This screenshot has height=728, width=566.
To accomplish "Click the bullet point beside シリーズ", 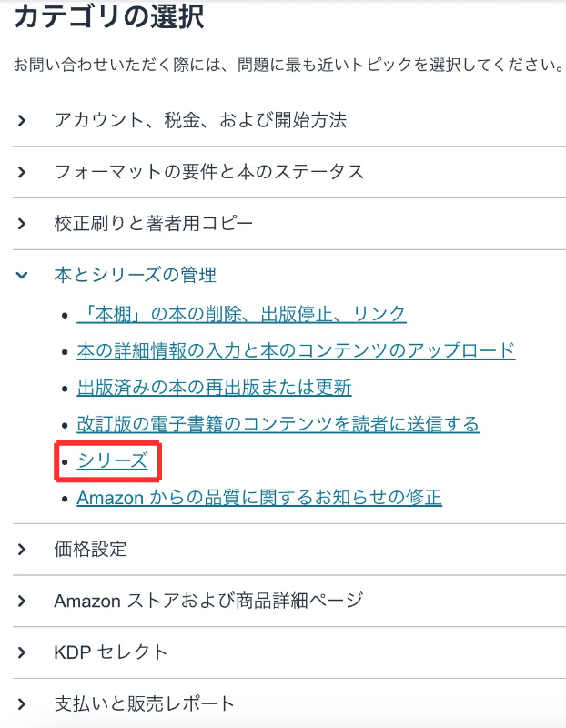I will (64, 460).
